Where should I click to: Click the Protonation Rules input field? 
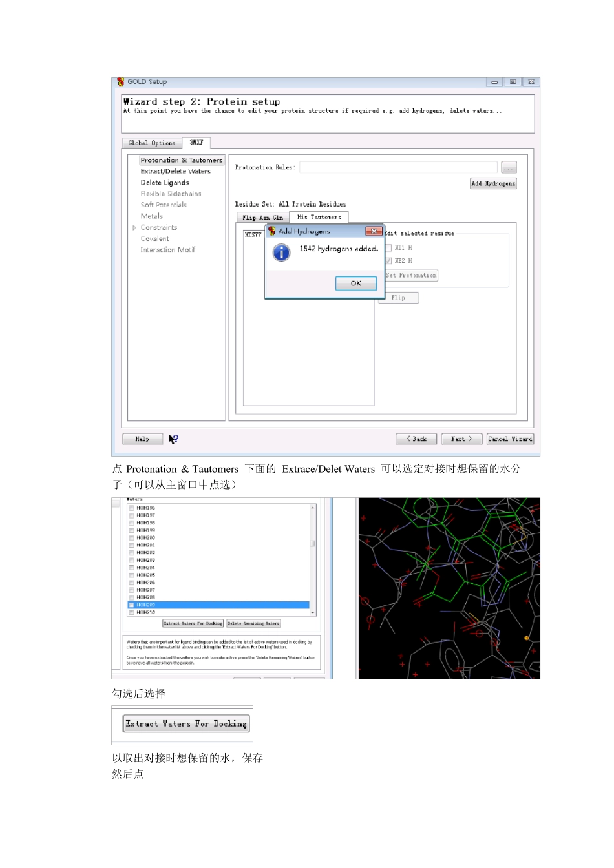tap(399, 168)
